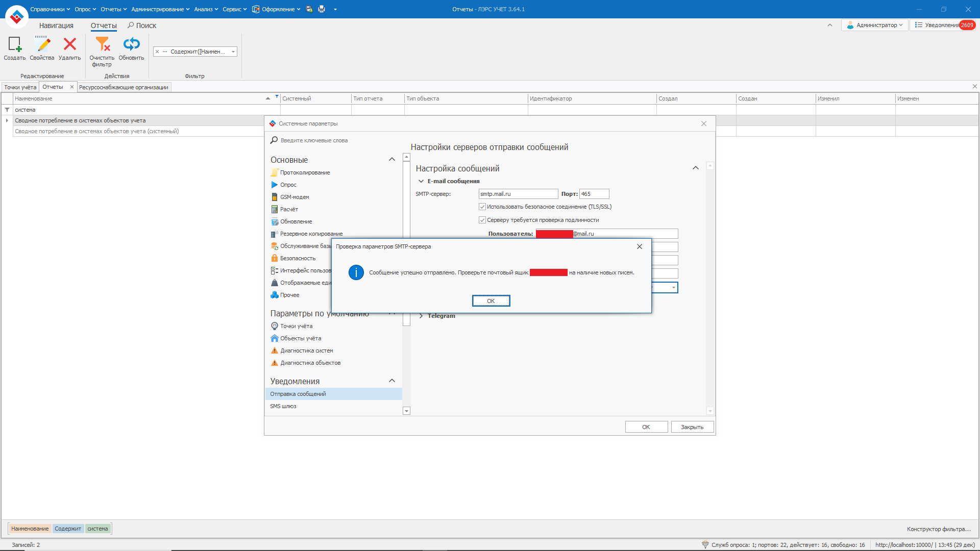
Task: Click the Create (Создать) toolbar icon
Action: (14, 45)
